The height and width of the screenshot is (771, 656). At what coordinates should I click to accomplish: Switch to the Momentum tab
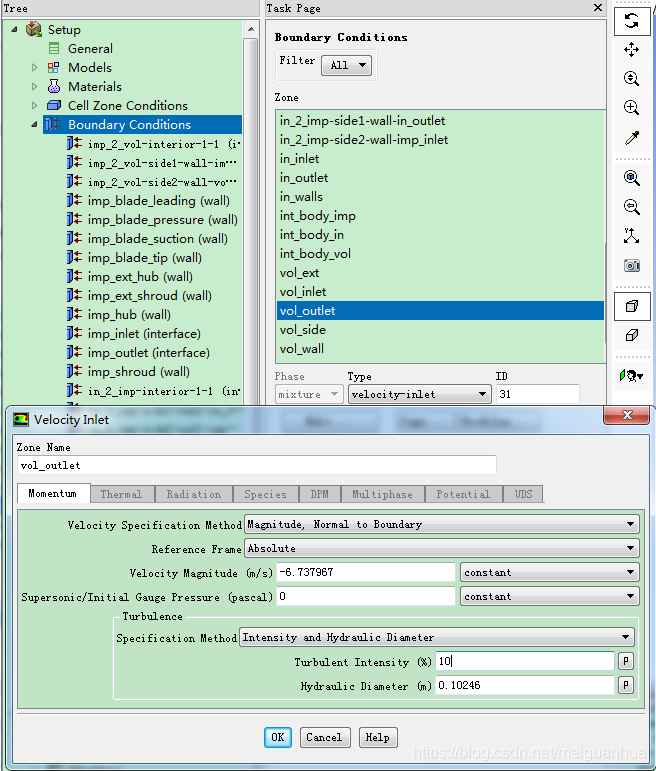coord(52,494)
